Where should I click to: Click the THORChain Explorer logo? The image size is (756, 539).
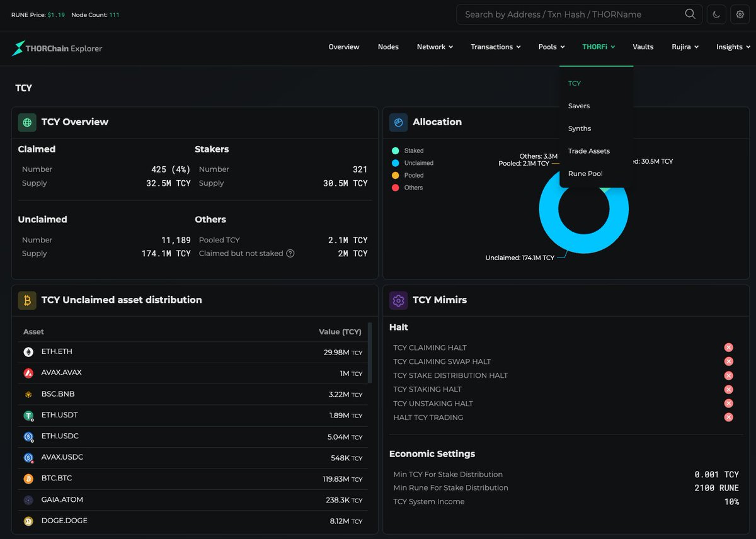(57, 48)
